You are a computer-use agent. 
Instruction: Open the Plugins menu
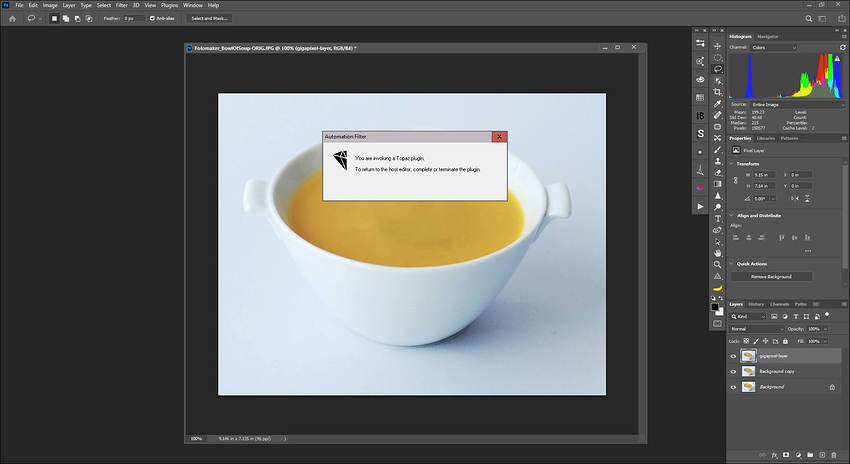(x=169, y=5)
